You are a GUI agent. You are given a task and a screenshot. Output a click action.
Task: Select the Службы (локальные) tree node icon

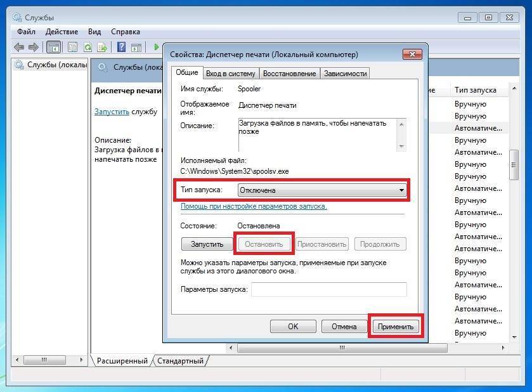(19, 65)
